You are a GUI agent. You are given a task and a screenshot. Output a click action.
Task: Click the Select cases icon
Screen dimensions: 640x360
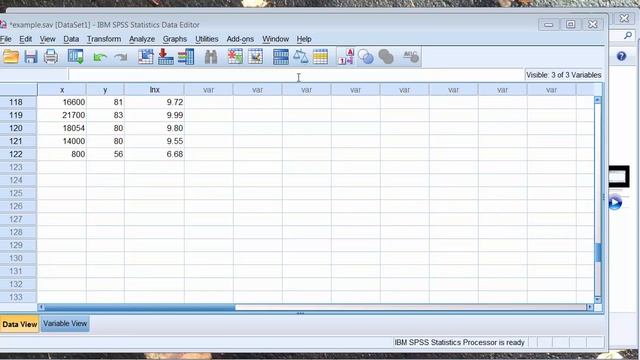320,57
